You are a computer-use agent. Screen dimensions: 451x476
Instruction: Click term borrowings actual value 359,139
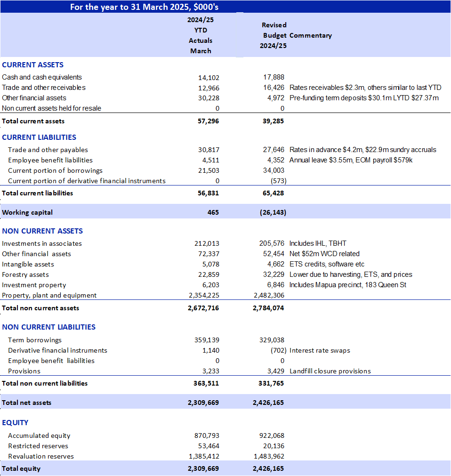[207, 340]
